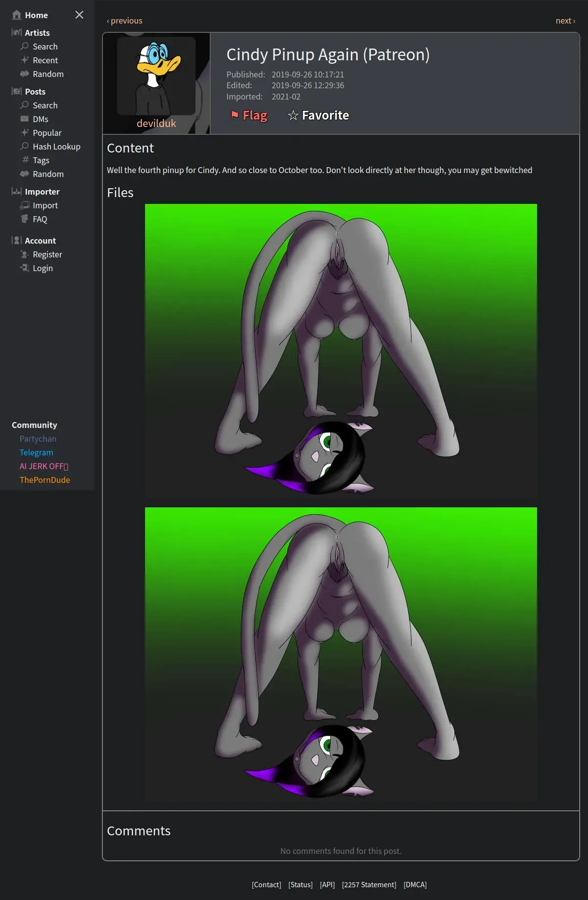Open Posts Search page
The height and width of the screenshot is (900, 588).
tap(45, 105)
